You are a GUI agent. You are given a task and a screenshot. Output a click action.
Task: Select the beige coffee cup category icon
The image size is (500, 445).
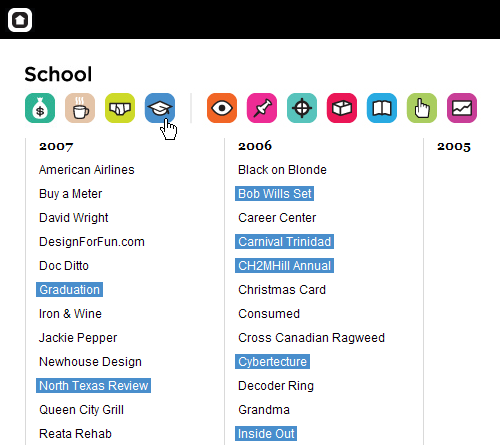tap(80, 108)
